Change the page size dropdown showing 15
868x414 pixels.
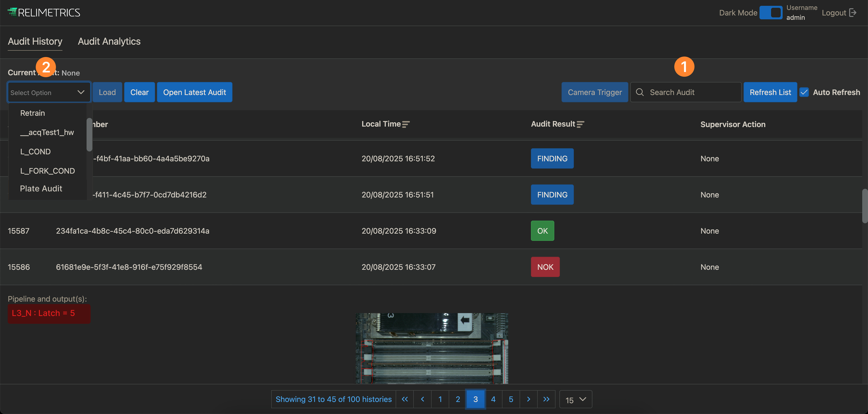[x=575, y=400]
